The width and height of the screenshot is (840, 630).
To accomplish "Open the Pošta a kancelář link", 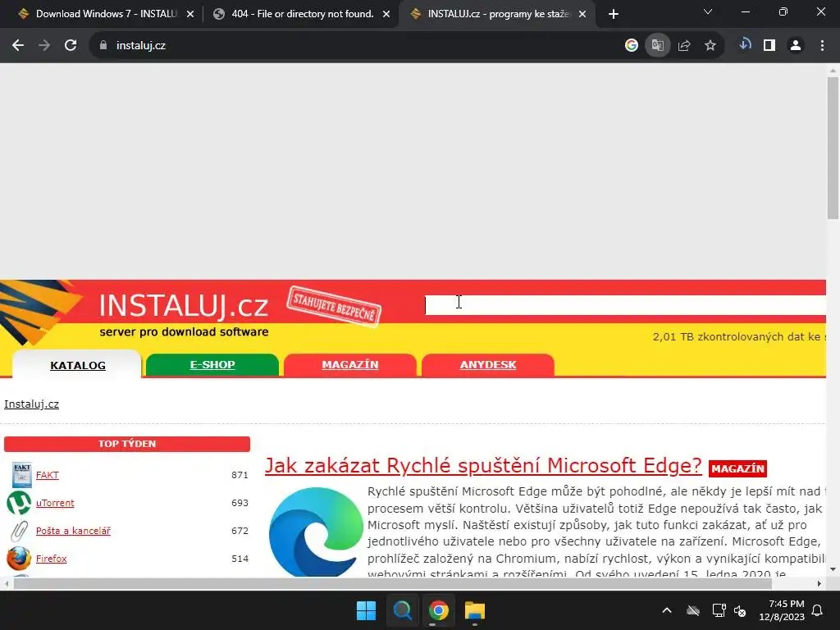I will click(73, 531).
